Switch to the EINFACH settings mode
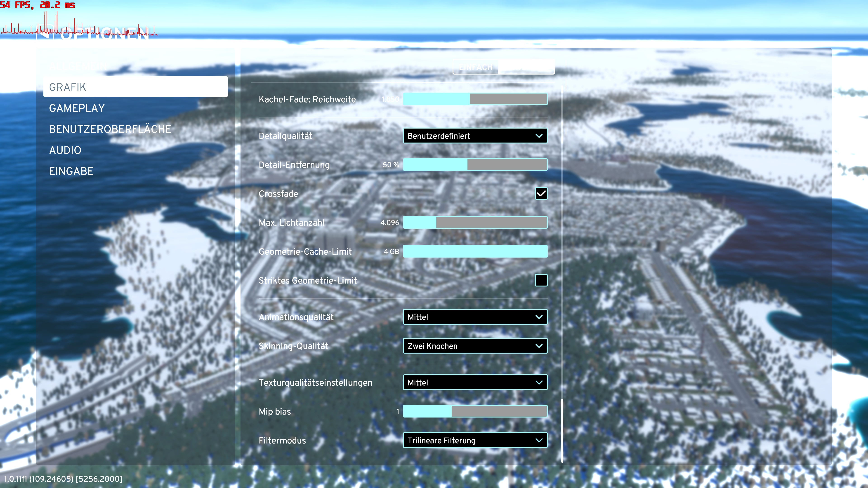This screenshot has height=488, width=868. click(x=475, y=67)
